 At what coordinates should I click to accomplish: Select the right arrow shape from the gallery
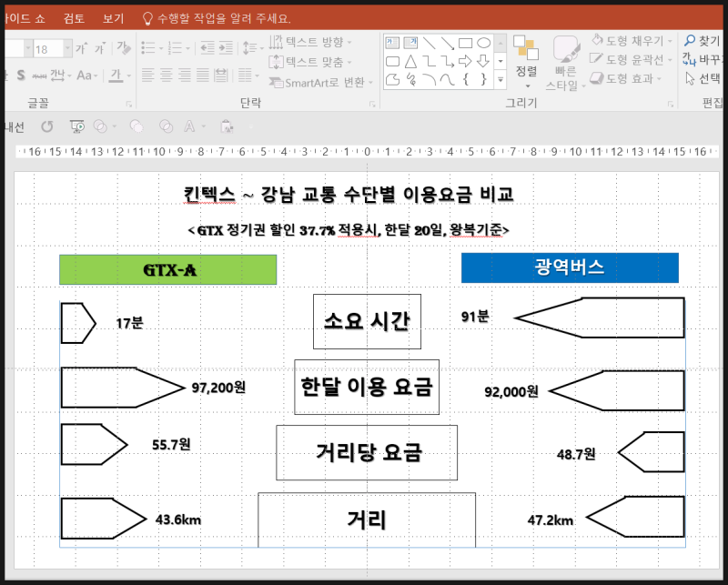click(x=465, y=61)
